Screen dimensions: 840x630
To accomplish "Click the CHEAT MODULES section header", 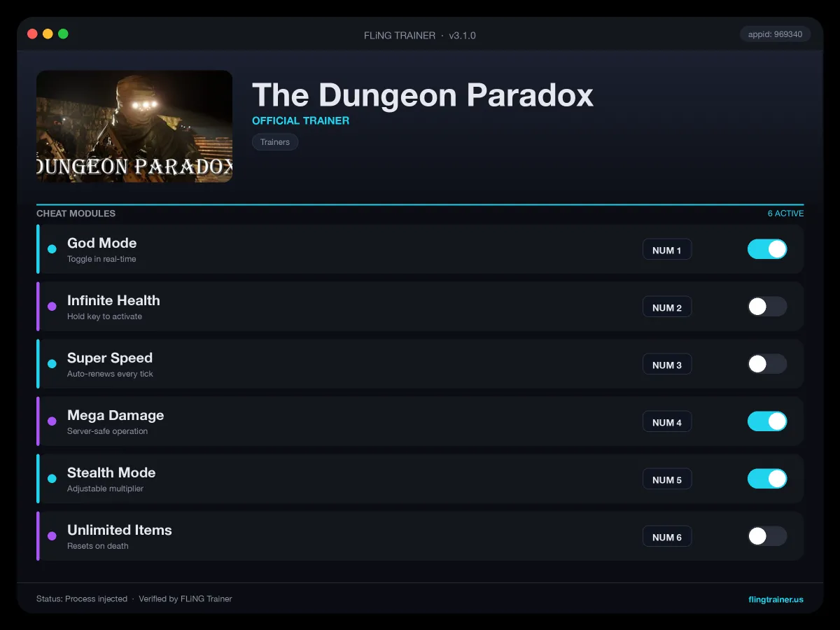I will (x=76, y=213).
